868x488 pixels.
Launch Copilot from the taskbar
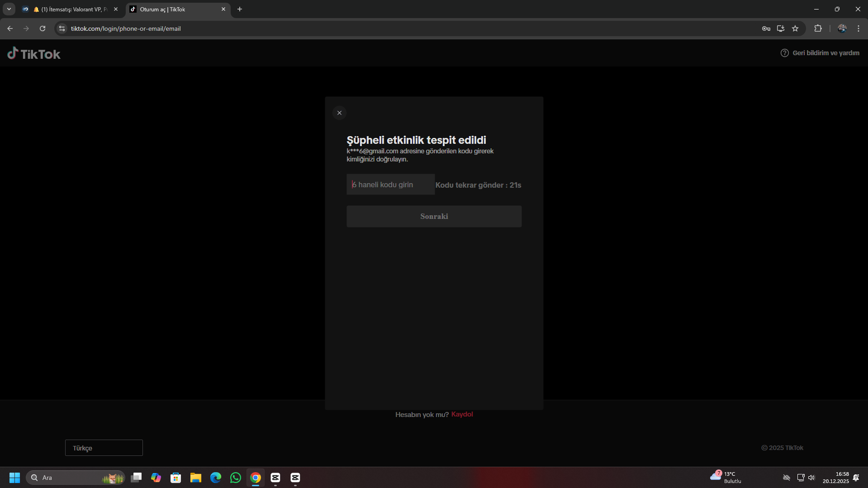tap(156, 478)
